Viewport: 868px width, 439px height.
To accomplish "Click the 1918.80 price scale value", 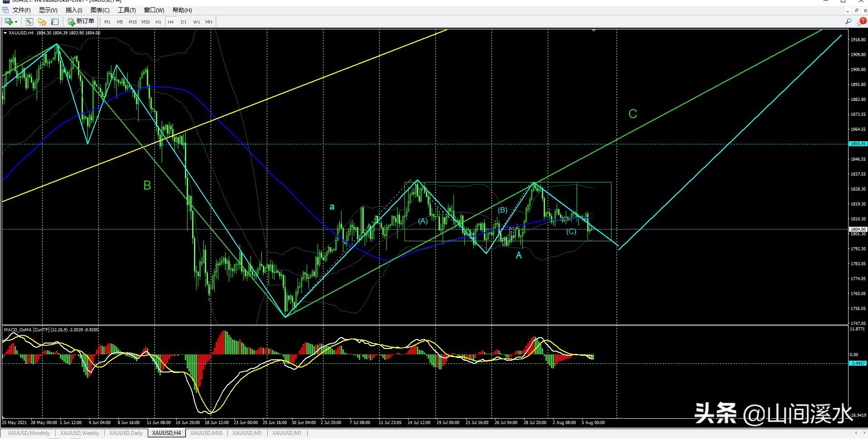I will (x=858, y=40).
